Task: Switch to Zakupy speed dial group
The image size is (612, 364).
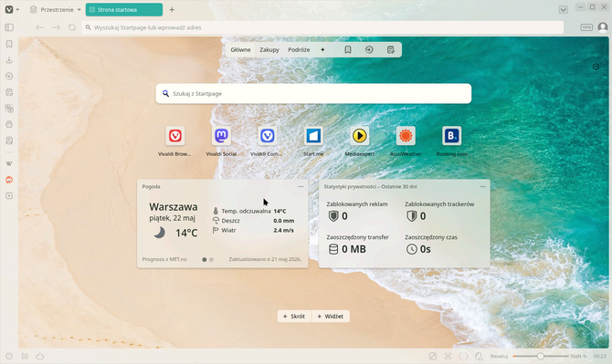Action: point(269,50)
